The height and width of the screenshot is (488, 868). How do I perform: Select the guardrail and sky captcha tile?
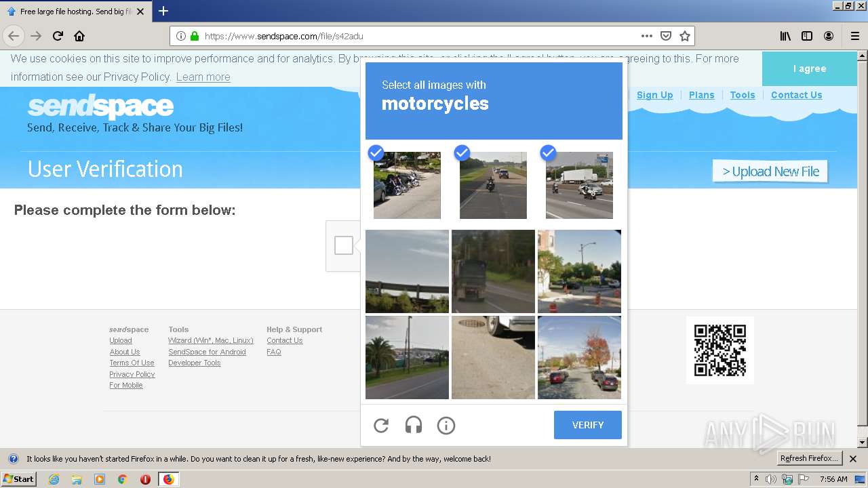pos(407,271)
